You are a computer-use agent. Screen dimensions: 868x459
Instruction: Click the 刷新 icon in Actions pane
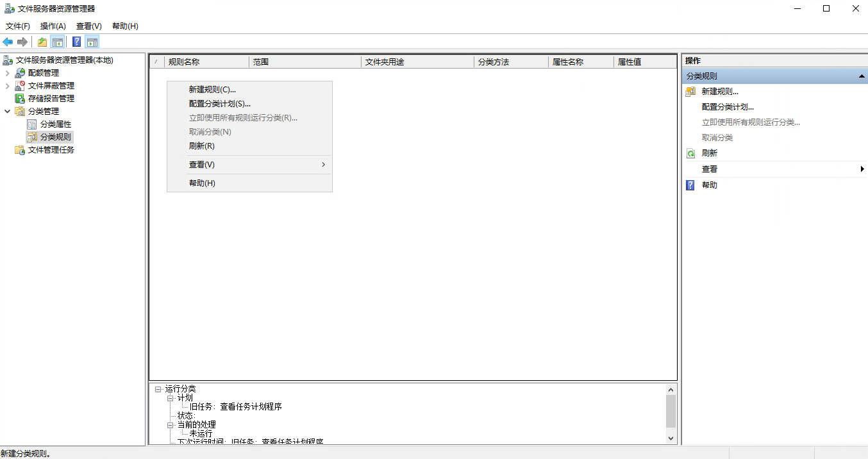pos(690,153)
